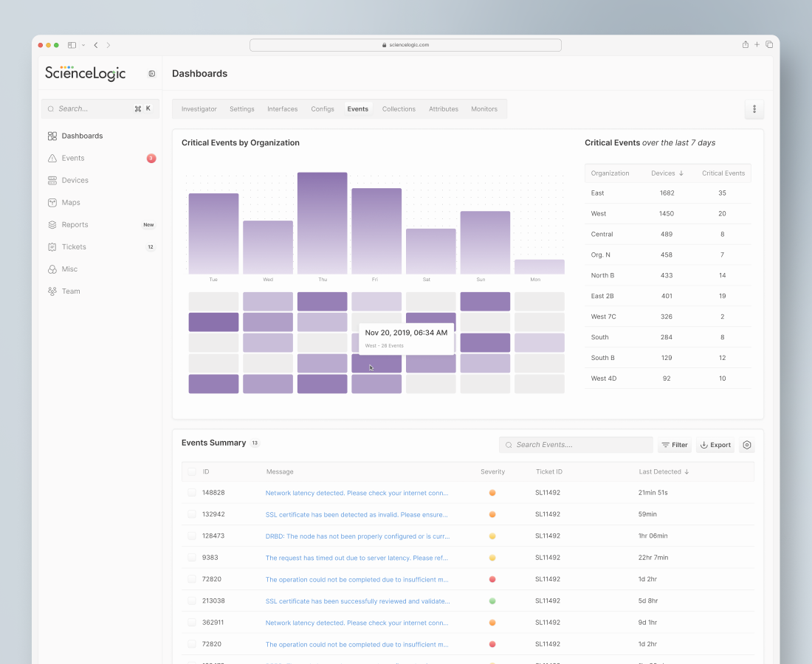Open Tickets using its sidebar icon
The width and height of the screenshot is (812, 664).
tap(52, 247)
